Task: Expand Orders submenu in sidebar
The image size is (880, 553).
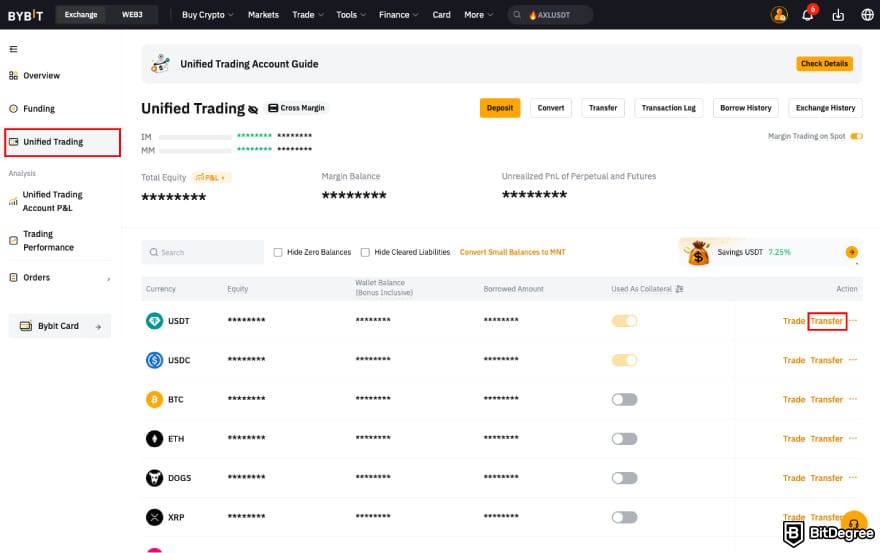Action: (108, 278)
